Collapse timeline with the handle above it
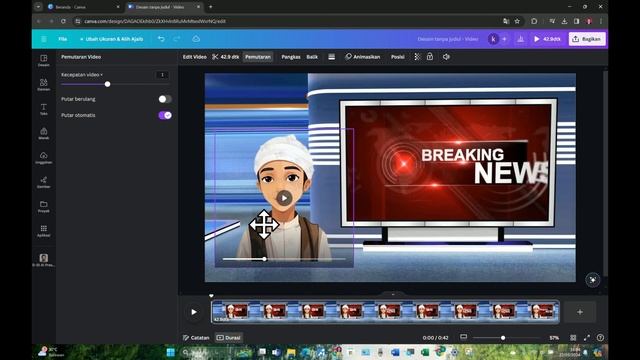The image size is (640, 360). point(393,294)
